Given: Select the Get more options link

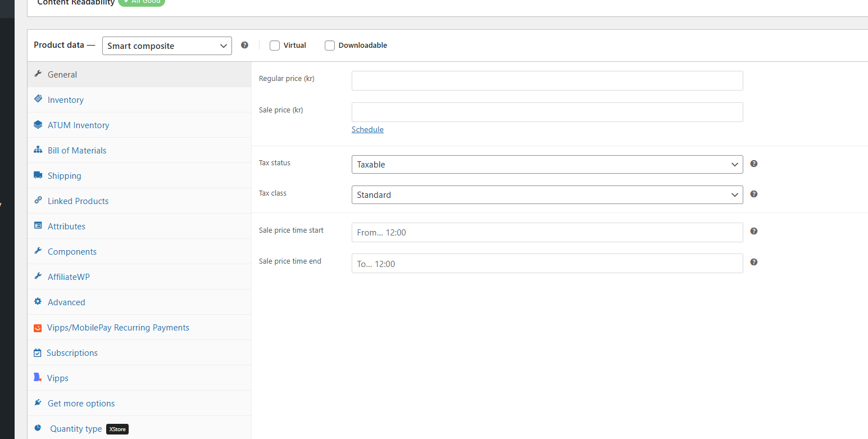Looking at the screenshot, I should [81, 404].
